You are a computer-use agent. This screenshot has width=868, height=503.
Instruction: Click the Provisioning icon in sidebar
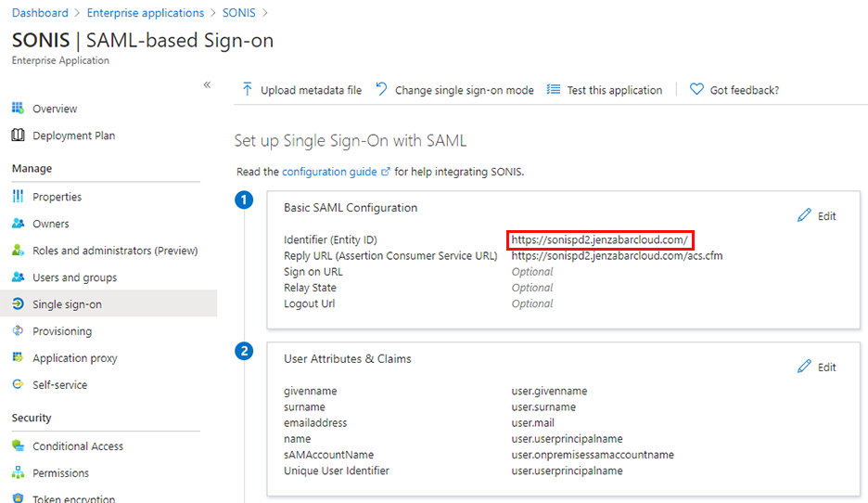(18, 331)
